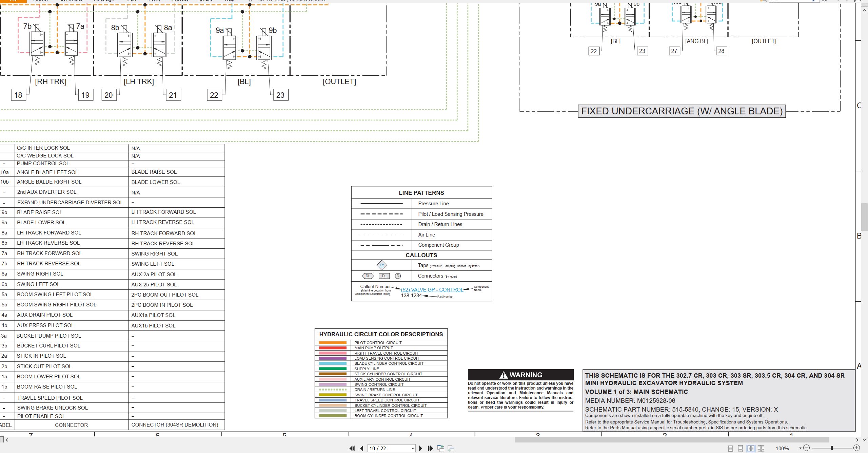
Task: Click the [RH TRK] label
Action: coord(51,81)
